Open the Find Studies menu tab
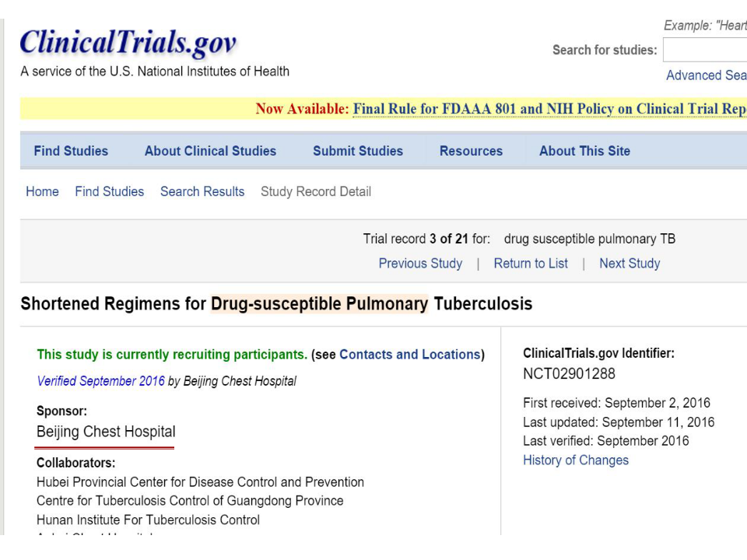Viewport: 747px width, 560px height. point(71,151)
